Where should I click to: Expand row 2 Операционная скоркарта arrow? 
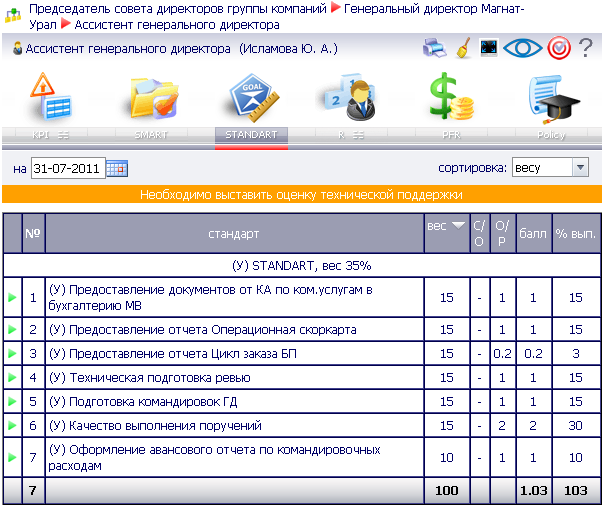(x=12, y=329)
